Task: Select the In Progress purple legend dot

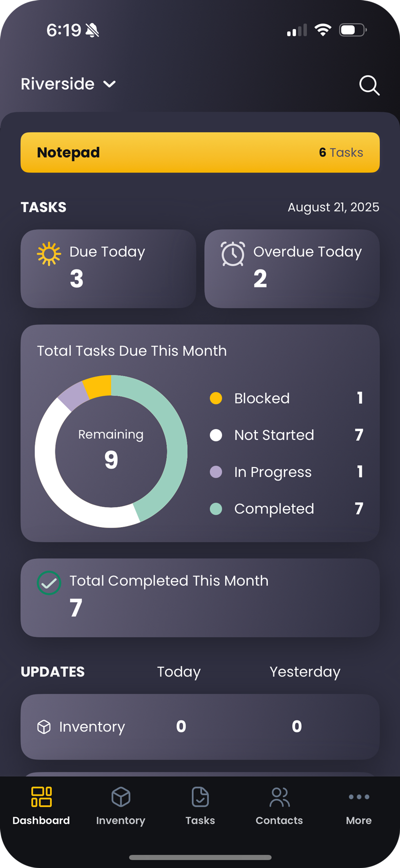Action: point(216,472)
